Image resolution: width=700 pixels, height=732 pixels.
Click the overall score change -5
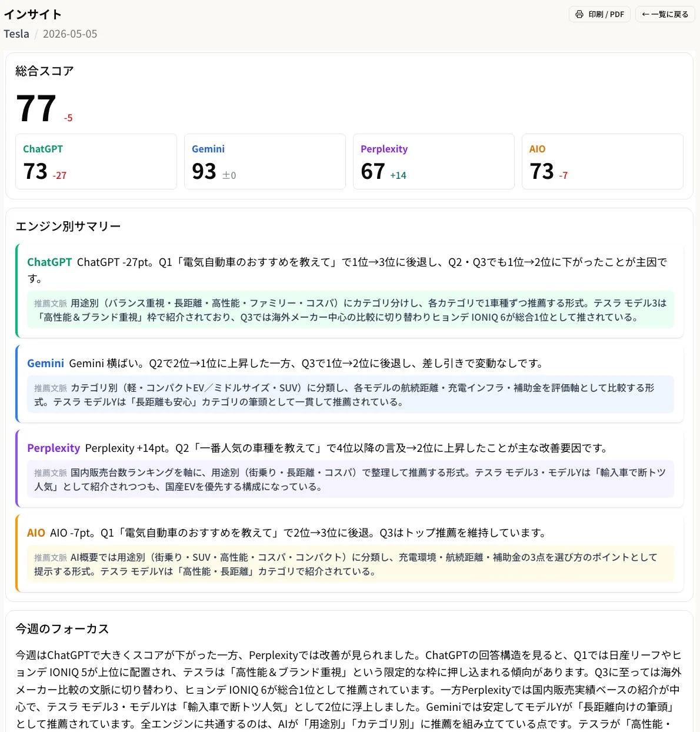[x=68, y=118]
